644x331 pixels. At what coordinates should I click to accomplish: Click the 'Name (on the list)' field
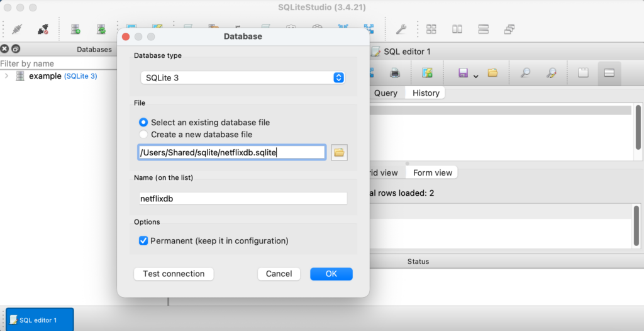[x=243, y=198]
